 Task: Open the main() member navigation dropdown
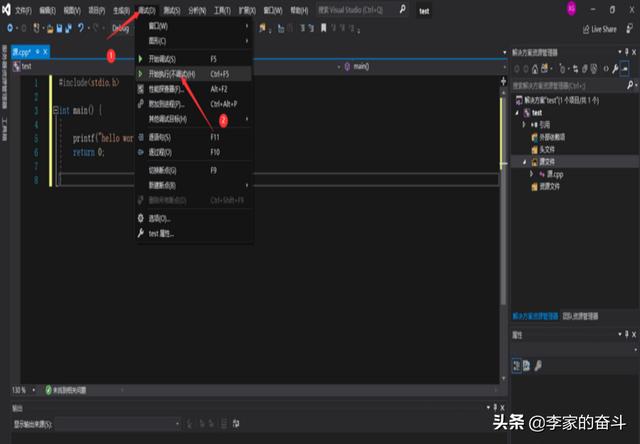tap(420, 66)
